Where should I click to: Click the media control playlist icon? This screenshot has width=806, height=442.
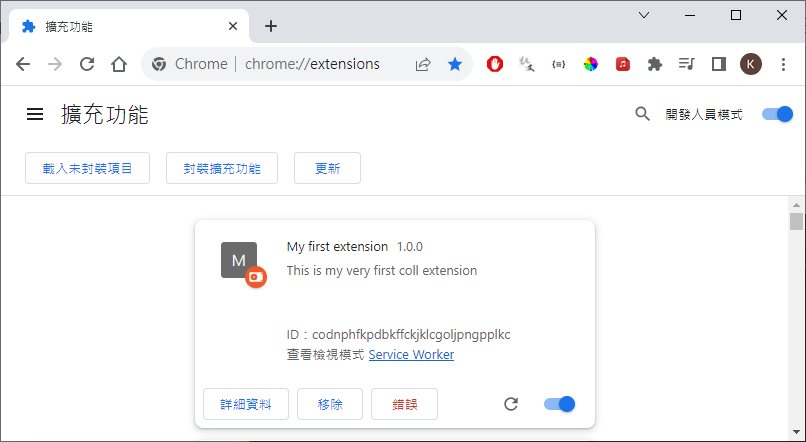coord(686,64)
